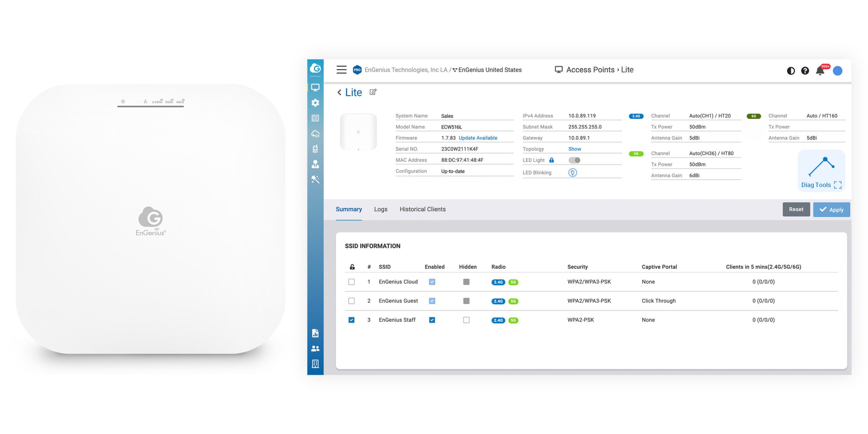The image size is (868, 434).
Task: Click WPA2-PSK security value
Action: (580, 320)
